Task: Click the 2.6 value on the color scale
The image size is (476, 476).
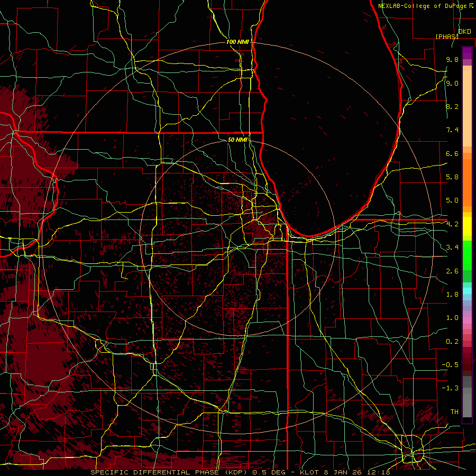Action: [452, 271]
